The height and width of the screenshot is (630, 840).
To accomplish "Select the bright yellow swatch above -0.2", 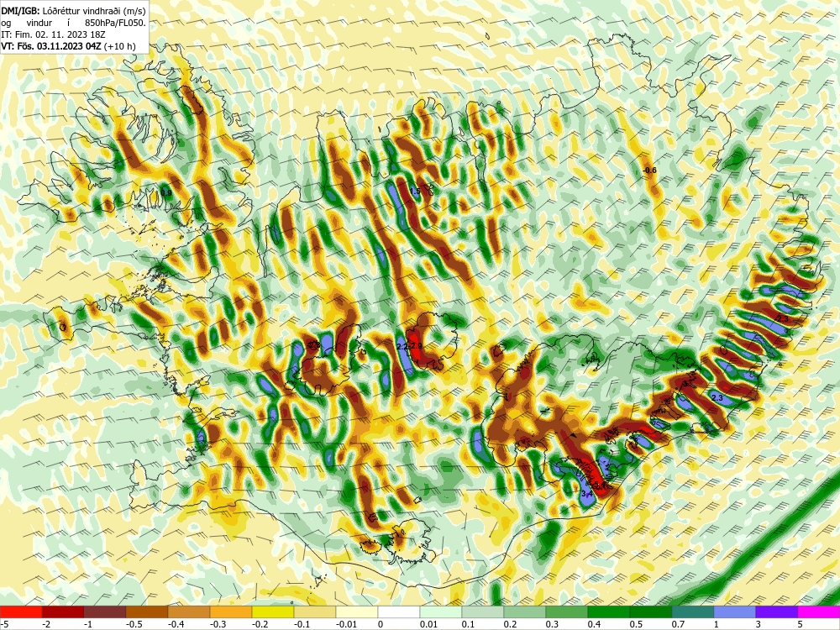I will (273, 612).
